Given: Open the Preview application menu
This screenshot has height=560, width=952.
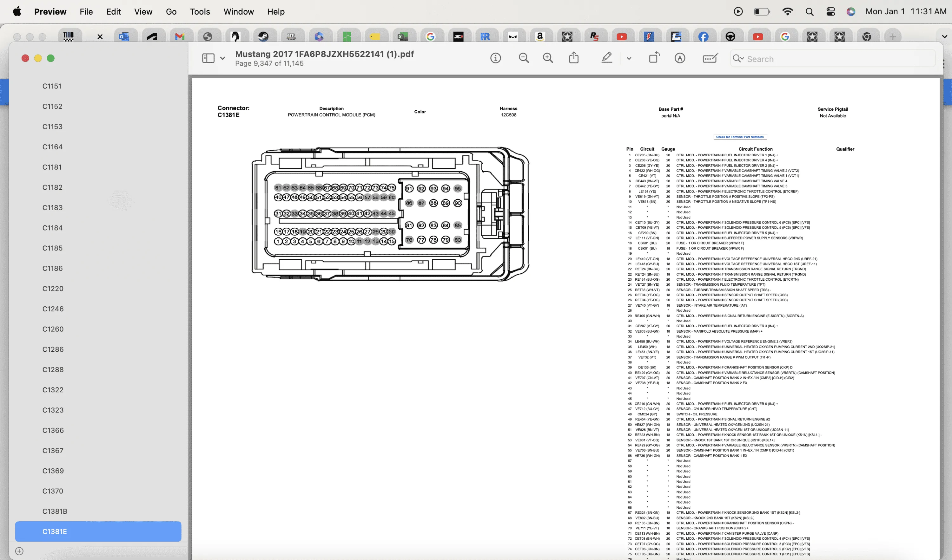Looking at the screenshot, I should 50,12.
